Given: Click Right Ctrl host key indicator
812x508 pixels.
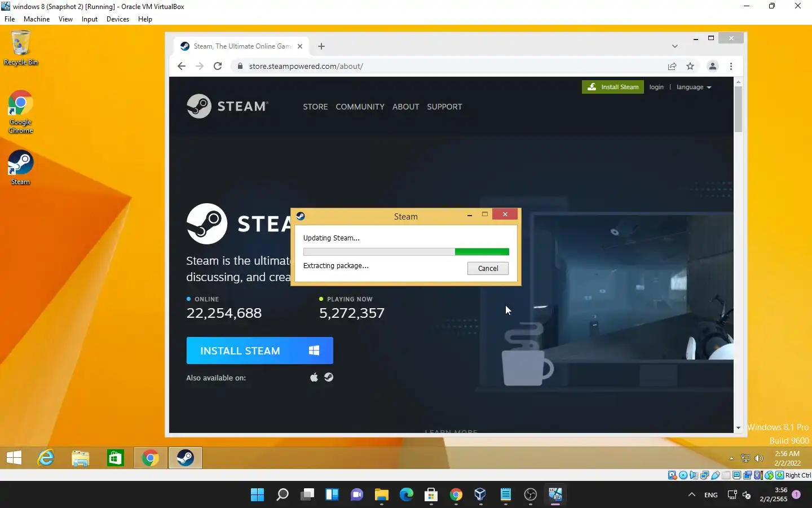Looking at the screenshot, I should pos(797,475).
